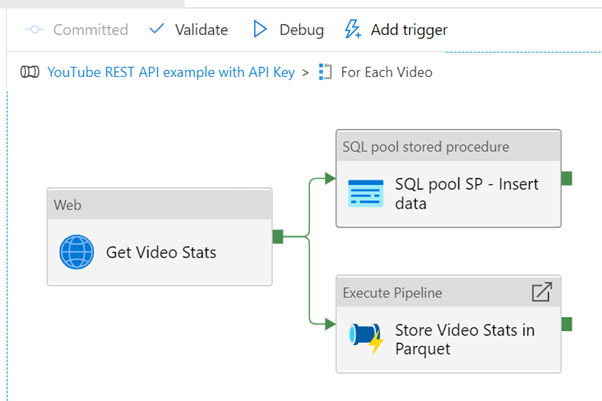Click the Validate checkmark icon

click(x=157, y=29)
